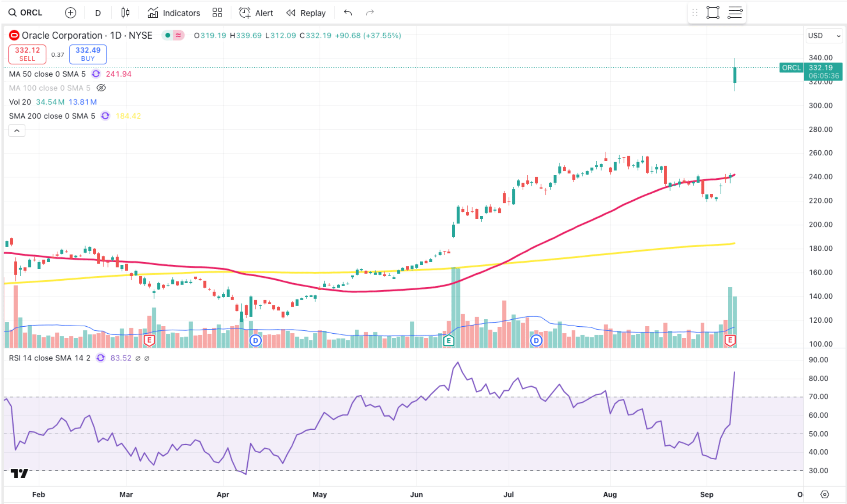Click the 70.00 RSI scale label
This screenshot has height=504, width=847.
click(818, 396)
